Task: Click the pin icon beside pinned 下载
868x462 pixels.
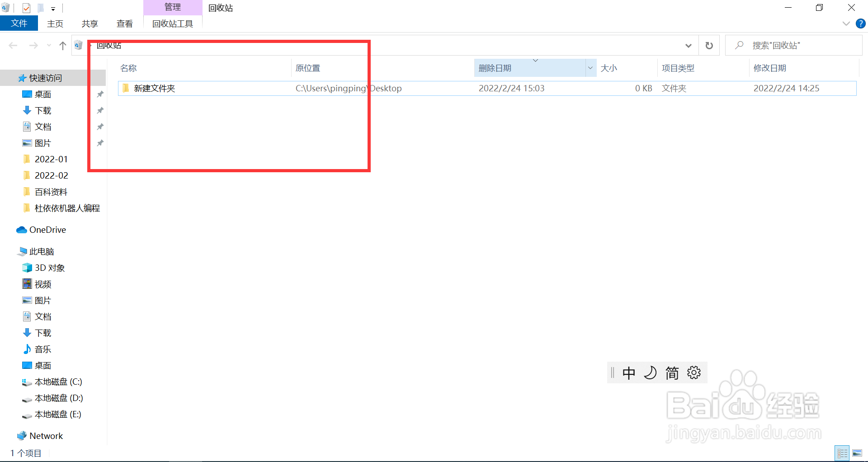Action: coord(100,110)
